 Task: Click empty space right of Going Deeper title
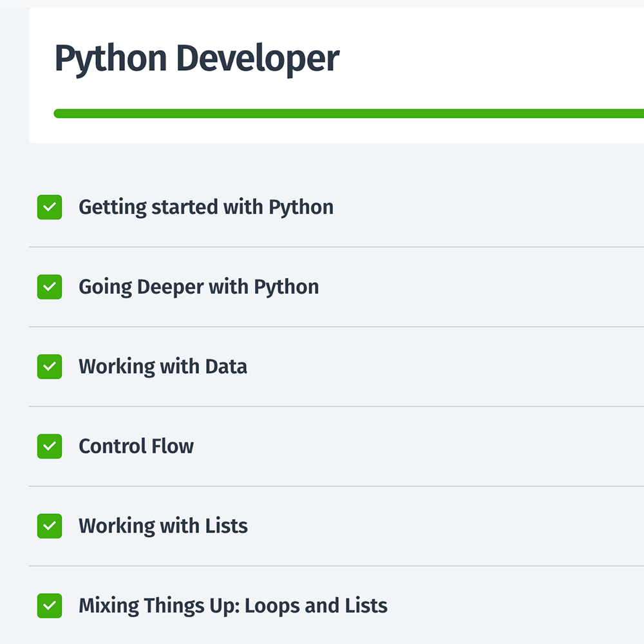point(483,287)
